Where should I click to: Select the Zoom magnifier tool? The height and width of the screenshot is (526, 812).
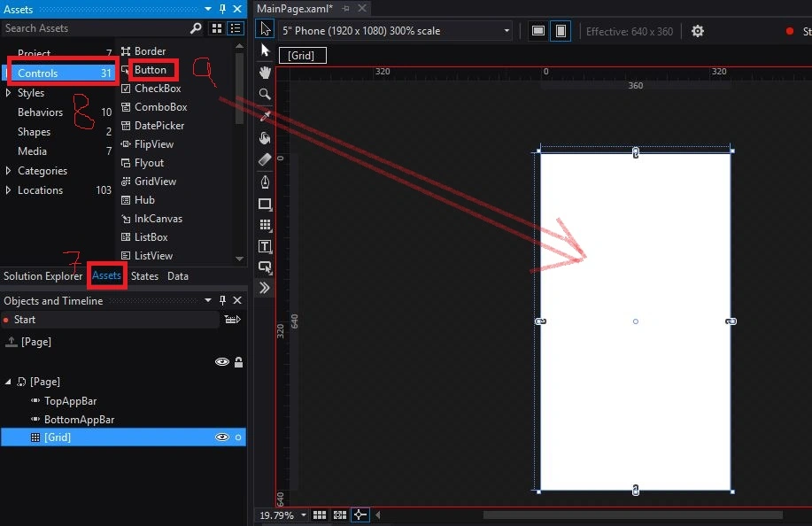click(x=265, y=94)
